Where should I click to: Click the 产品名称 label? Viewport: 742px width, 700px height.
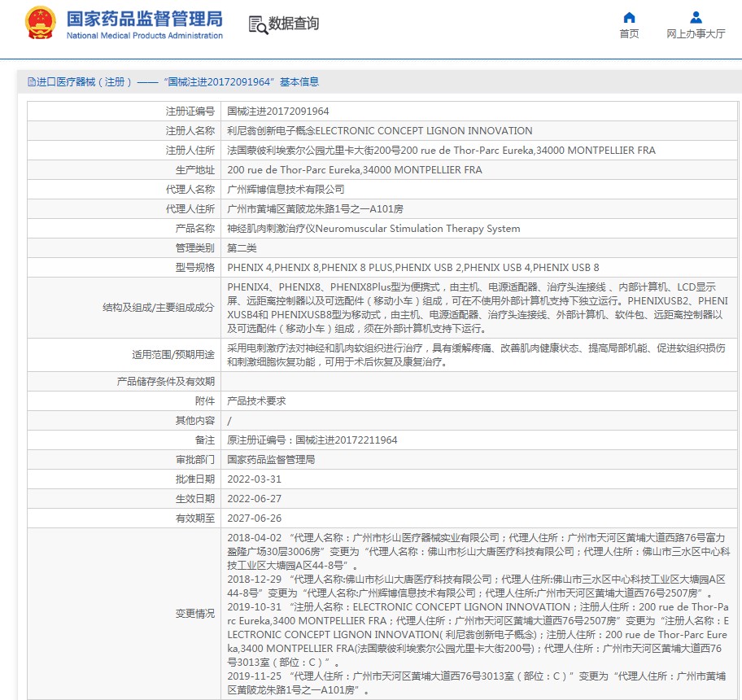click(195, 229)
